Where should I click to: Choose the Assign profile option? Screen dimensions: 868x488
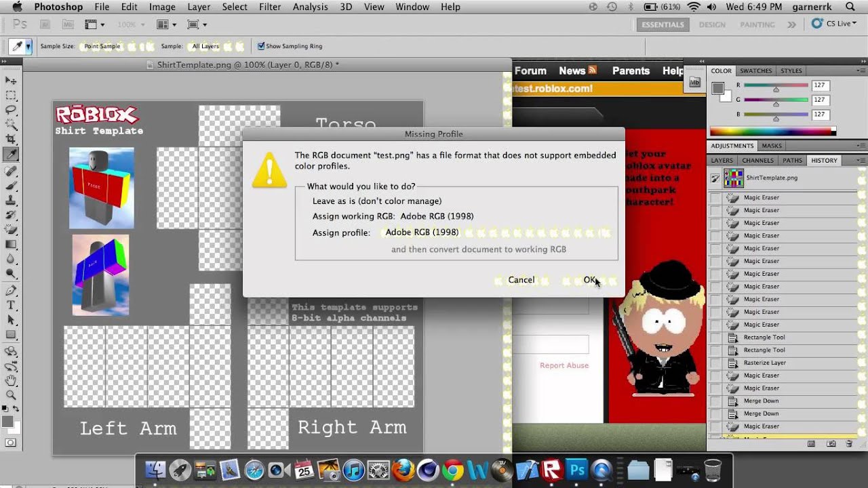341,232
